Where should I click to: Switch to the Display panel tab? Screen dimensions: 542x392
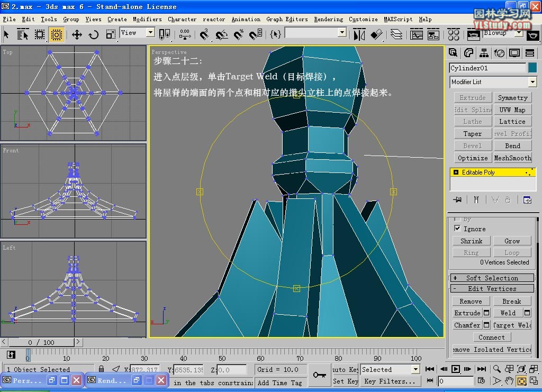[514, 53]
